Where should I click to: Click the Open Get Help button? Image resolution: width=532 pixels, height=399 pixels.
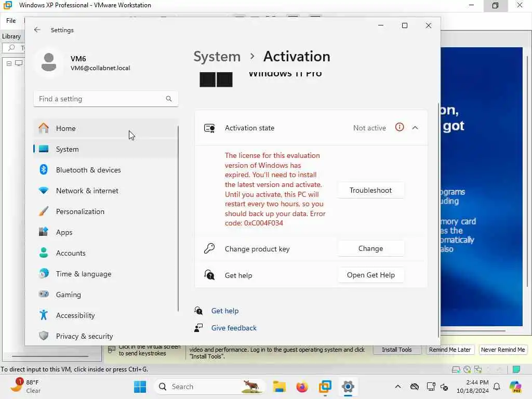coord(371,275)
